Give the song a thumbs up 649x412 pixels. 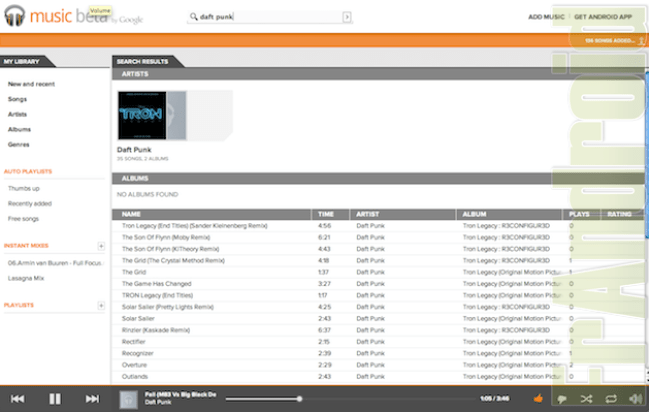538,398
